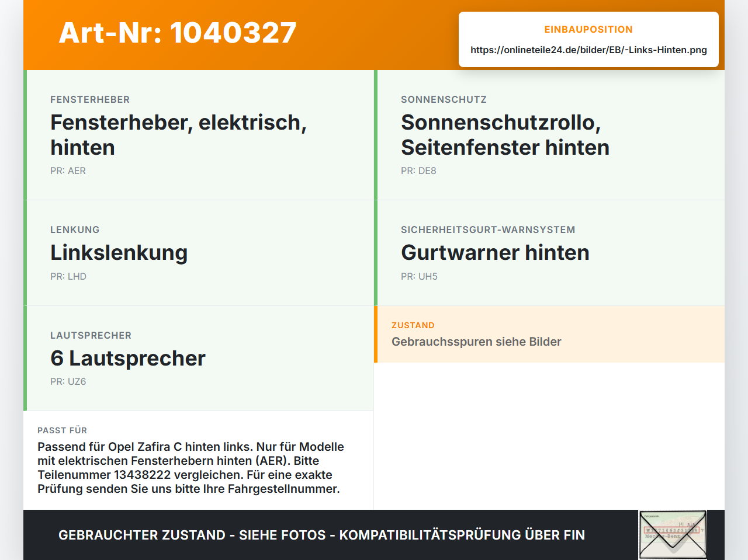Click the Gurtwarner hinten feature card
748x560 pixels.
[x=549, y=253]
